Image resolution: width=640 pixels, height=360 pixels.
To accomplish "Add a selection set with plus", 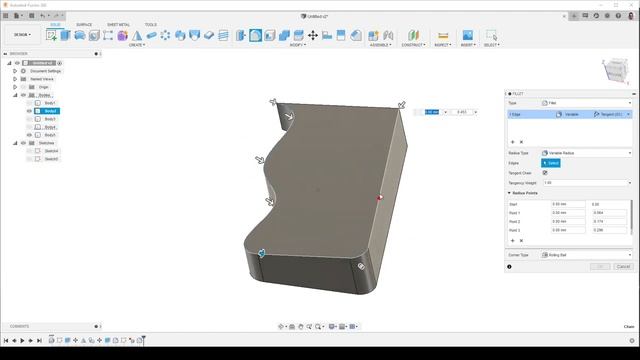I will (513, 142).
